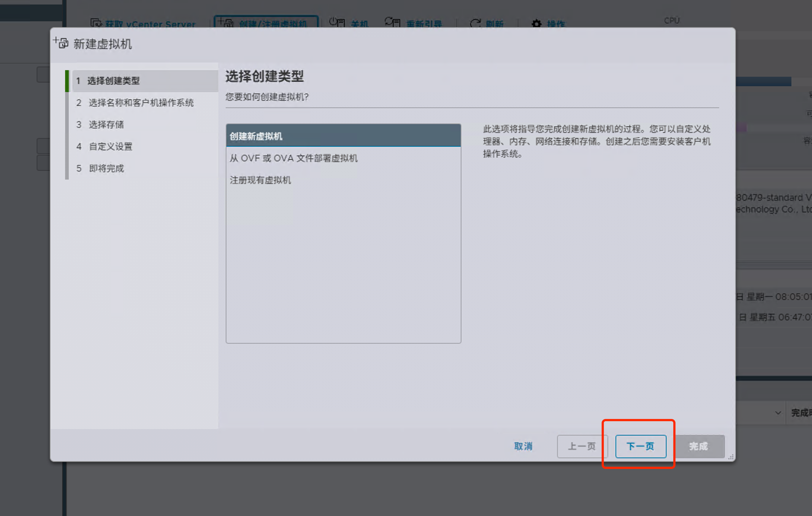Click the 上一页 button

click(582, 446)
